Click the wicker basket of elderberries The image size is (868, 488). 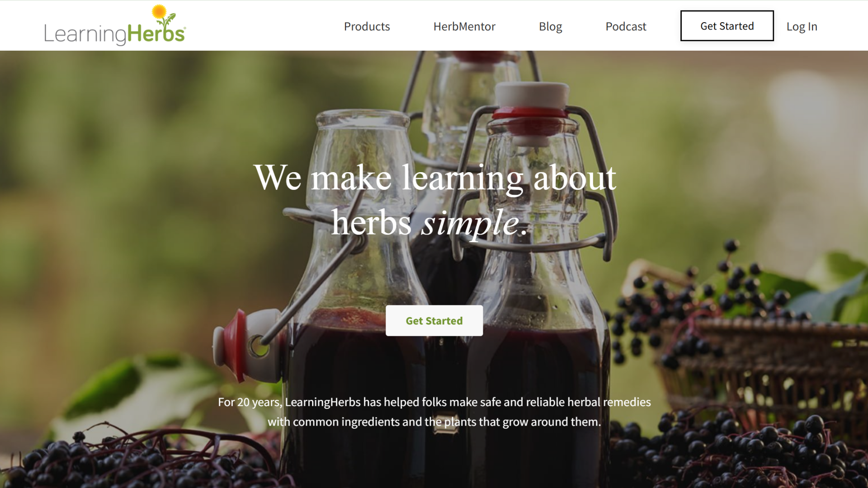759,361
